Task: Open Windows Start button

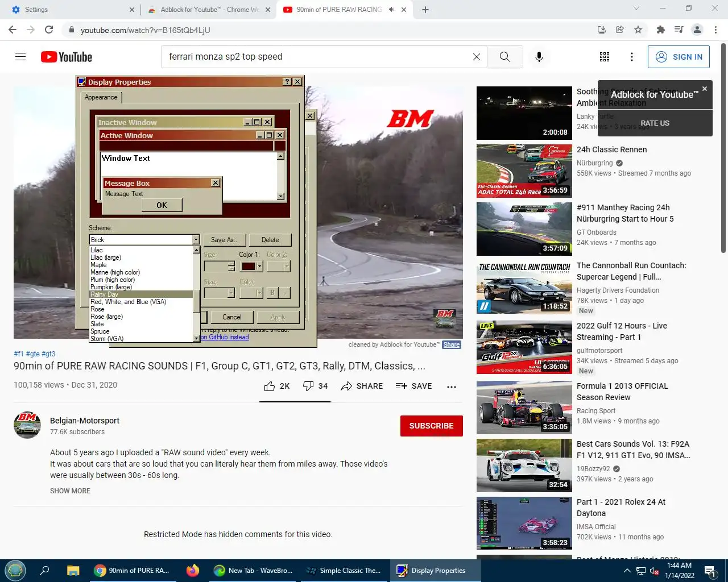Action: pos(15,570)
